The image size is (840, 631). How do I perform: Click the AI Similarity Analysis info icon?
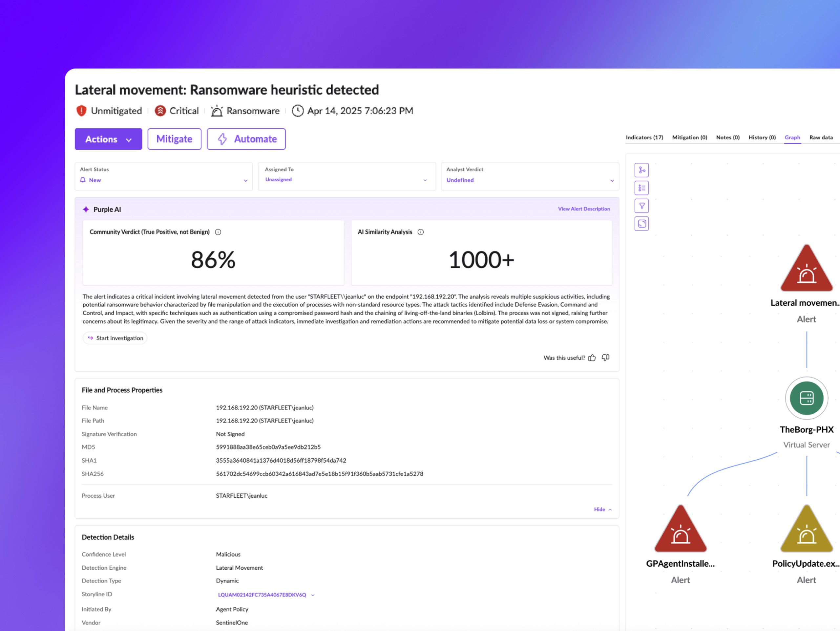click(420, 232)
